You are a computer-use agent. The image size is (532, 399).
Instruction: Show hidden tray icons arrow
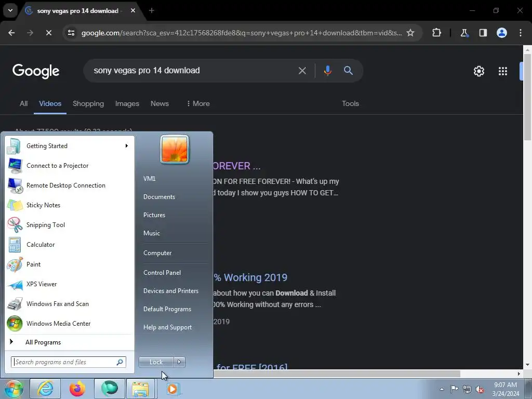coord(442,389)
